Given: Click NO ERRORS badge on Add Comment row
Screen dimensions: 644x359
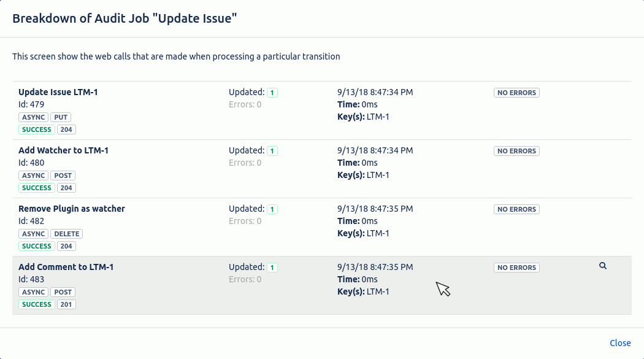Looking at the screenshot, I should [516, 268].
